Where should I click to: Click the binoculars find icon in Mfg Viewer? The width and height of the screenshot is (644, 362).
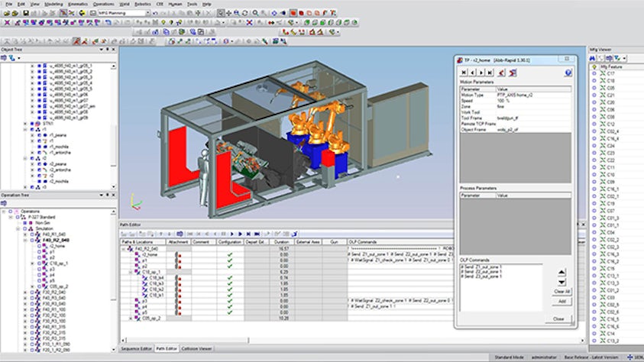click(x=593, y=58)
